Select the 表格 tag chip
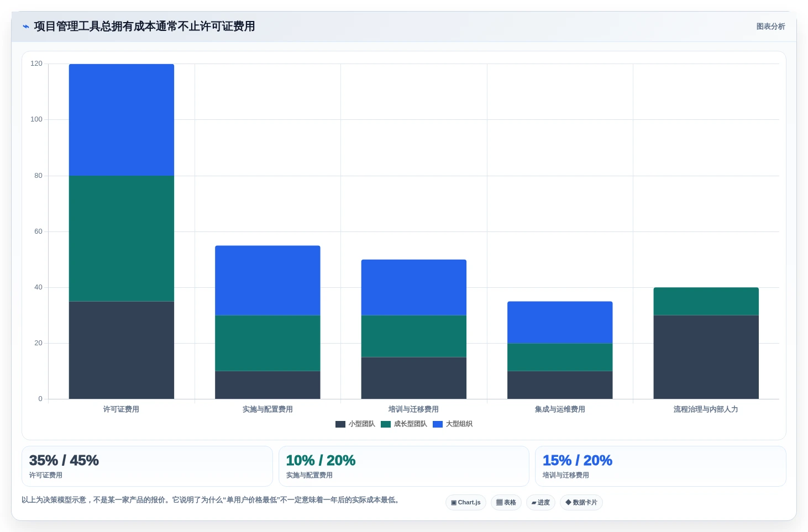Image resolution: width=808 pixels, height=532 pixels. tap(506, 503)
